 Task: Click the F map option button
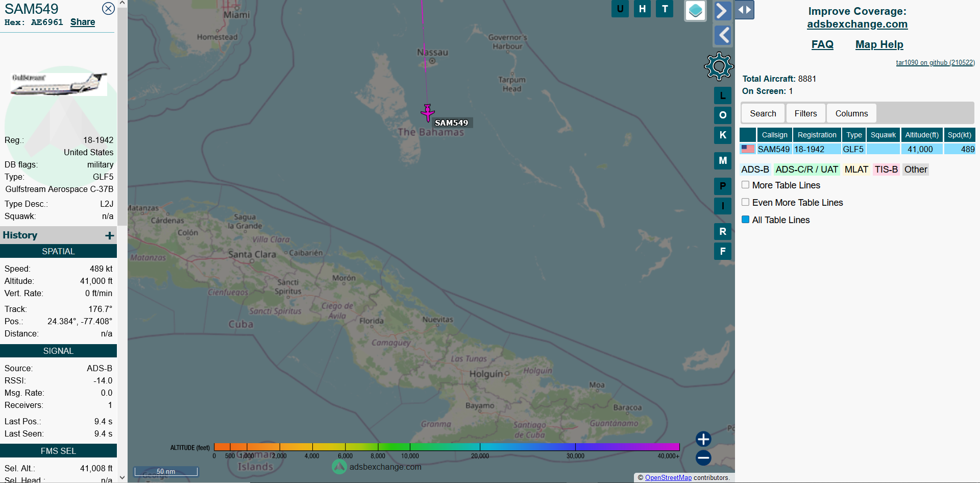723,251
